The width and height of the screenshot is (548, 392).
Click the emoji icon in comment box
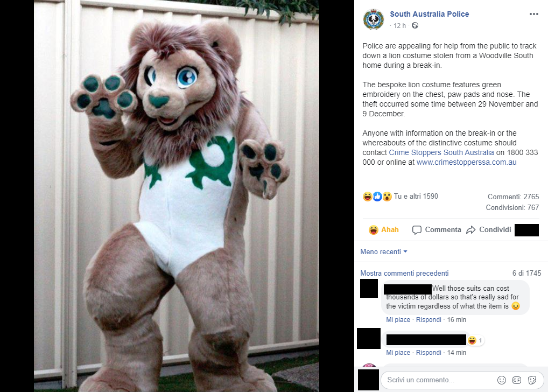[502, 380]
